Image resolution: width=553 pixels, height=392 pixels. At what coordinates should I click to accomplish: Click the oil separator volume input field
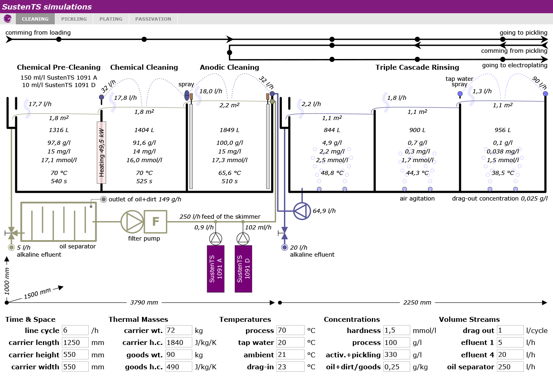pyautogui.click(x=510, y=367)
